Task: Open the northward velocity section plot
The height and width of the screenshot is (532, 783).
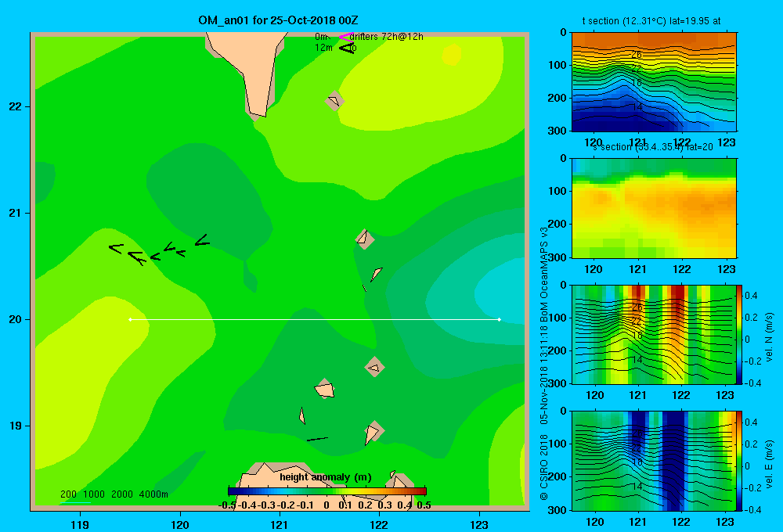Action: coord(654,334)
